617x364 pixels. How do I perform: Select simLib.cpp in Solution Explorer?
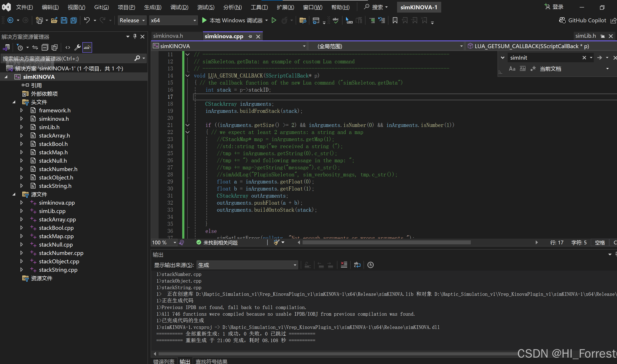pyautogui.click(x=52, y=211)
